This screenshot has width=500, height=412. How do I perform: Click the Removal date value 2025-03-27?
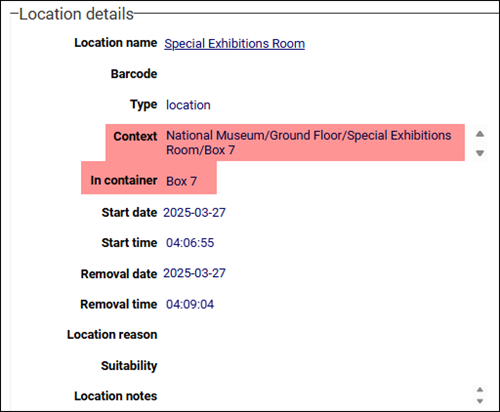[194, 273]
